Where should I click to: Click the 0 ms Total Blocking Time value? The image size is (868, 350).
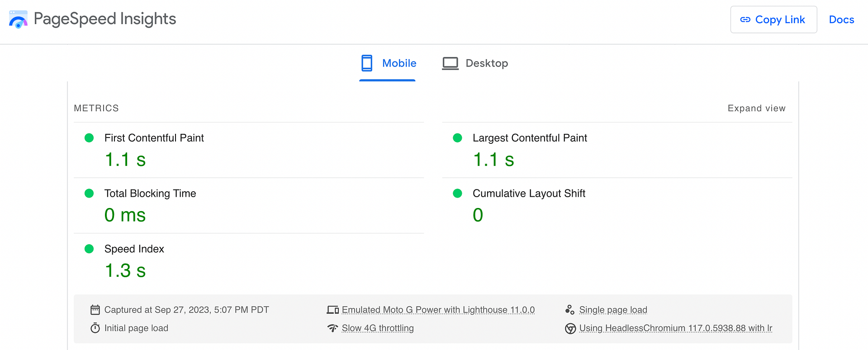point(125,215)
